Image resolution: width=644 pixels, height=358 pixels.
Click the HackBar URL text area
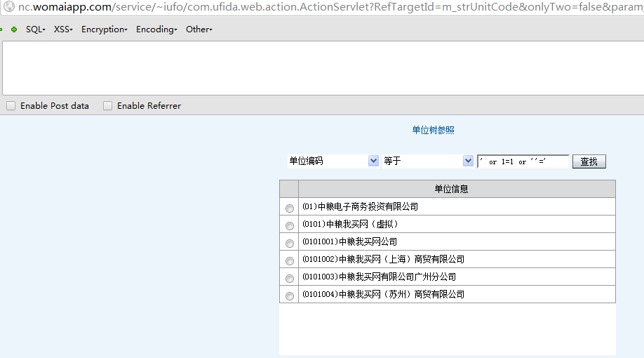[x=323, y=68]
